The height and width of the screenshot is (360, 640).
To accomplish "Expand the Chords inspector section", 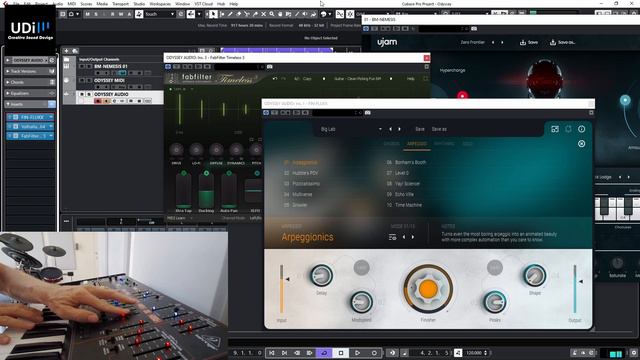I will [x=29, y=82].
